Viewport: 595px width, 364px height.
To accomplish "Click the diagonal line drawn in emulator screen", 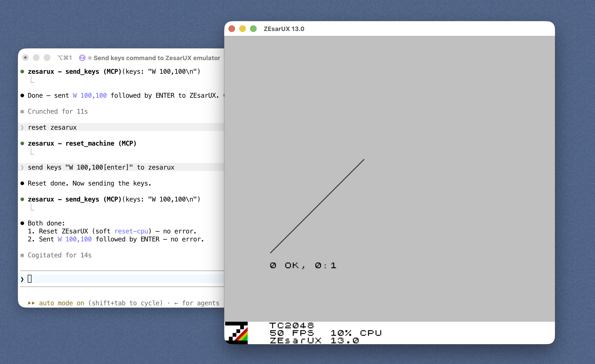I will (x=317, y=206).
